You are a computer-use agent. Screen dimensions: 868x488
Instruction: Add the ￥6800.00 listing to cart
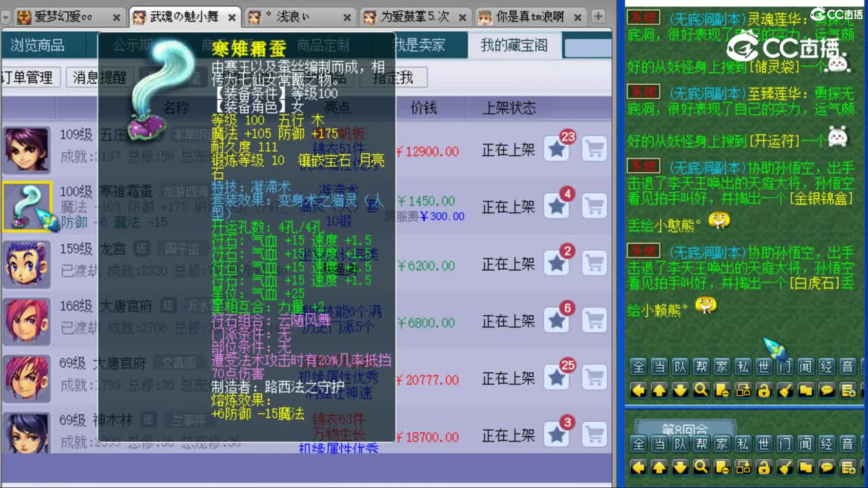click(x=595, y=320)
